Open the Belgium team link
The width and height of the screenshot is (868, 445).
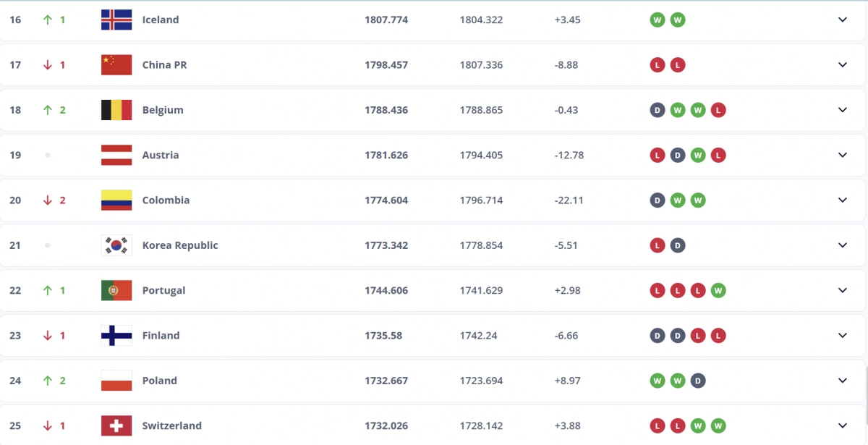point(163,110)
